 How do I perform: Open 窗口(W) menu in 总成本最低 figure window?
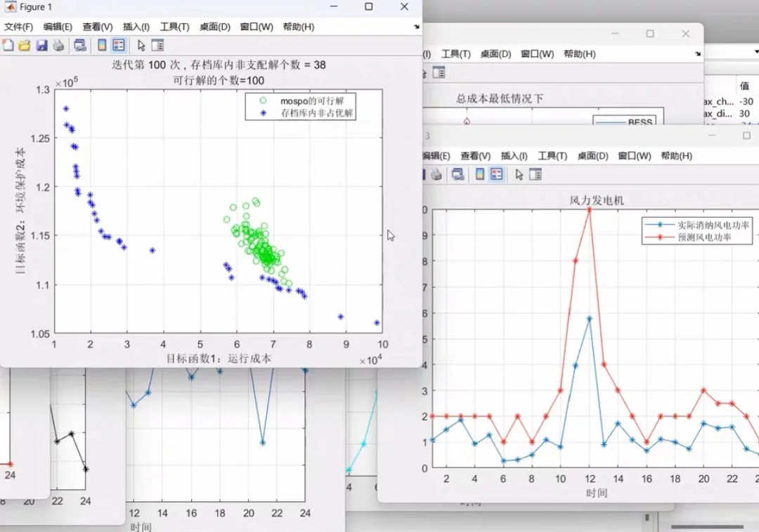tap(538, 53)
